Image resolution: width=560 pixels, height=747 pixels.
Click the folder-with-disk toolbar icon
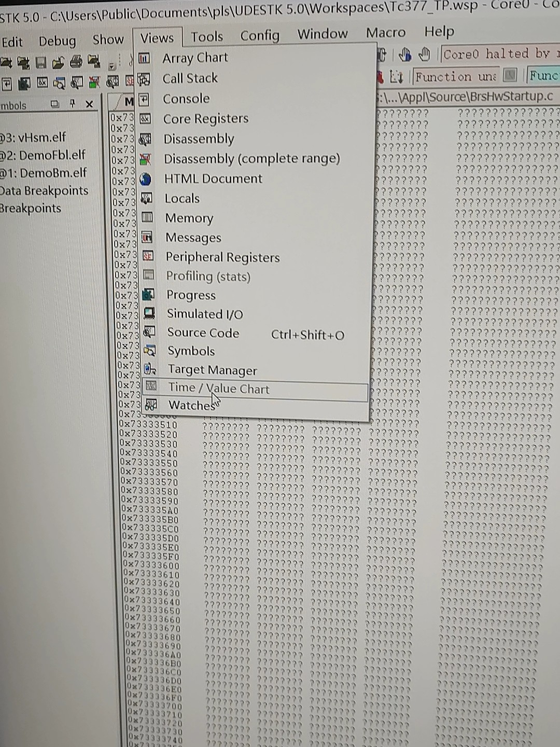[94, 62]
